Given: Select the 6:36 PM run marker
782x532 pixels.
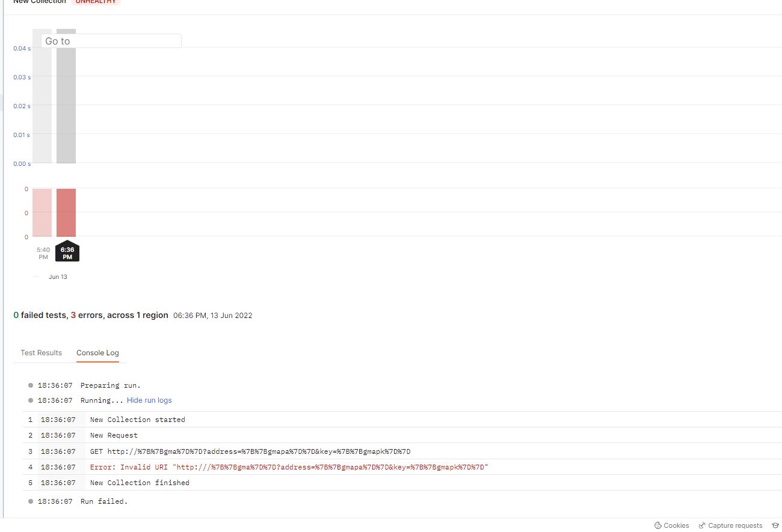Looking at the screenshot, I should (67, 251).
